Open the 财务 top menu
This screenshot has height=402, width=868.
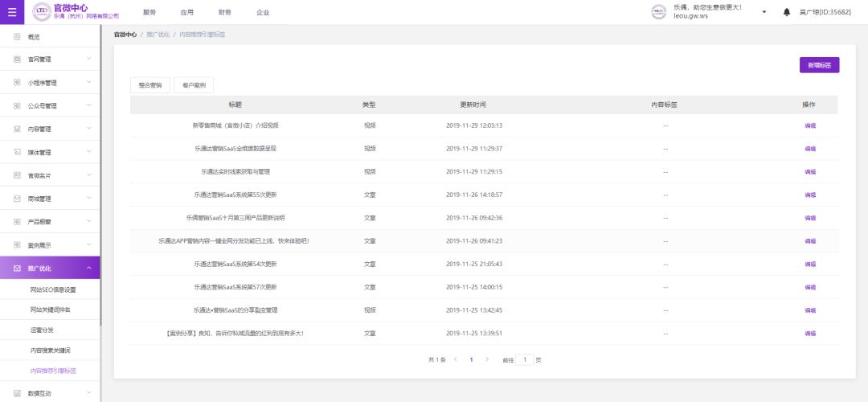tap(225, 13)
